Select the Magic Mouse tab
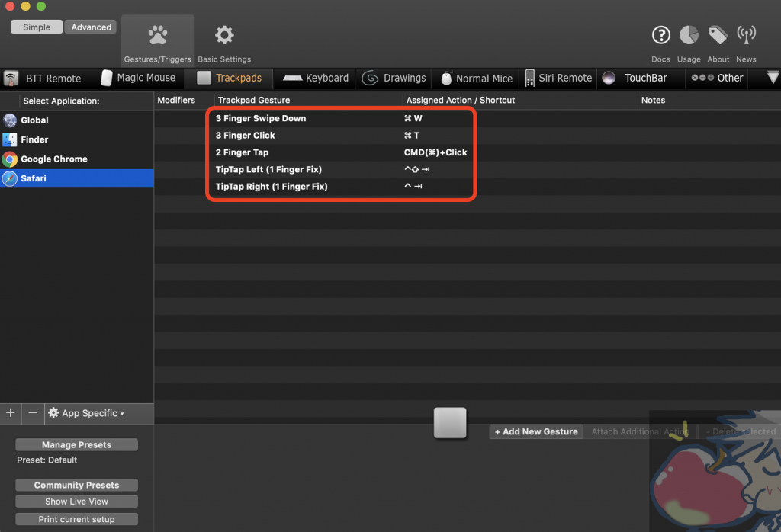 click(x=139, y=78)
